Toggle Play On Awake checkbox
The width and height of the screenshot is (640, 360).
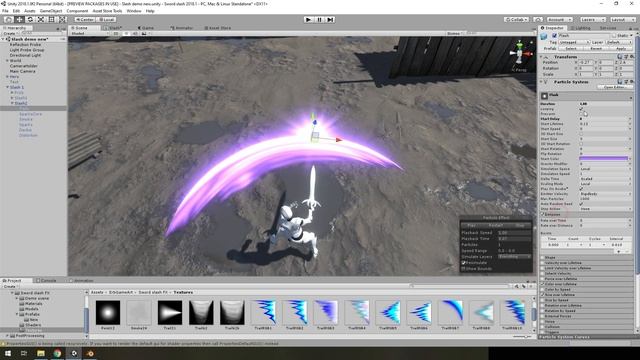(581, 189)
